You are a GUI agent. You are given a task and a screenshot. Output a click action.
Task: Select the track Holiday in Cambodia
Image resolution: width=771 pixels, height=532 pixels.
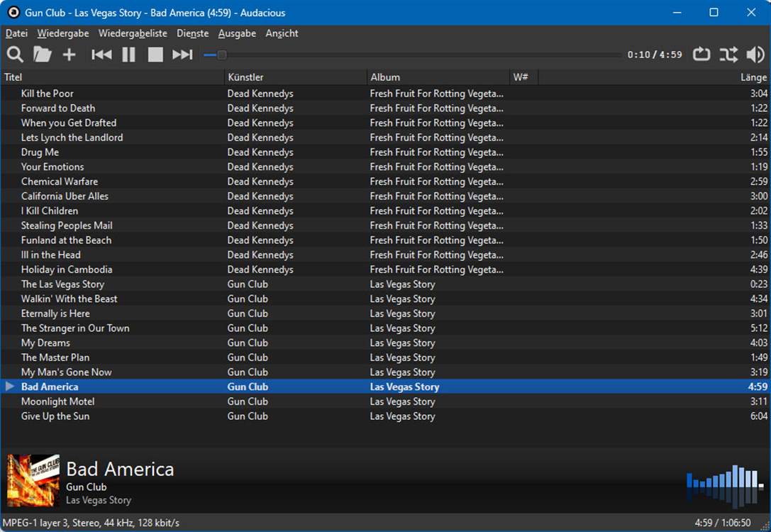[x=386, y=270]
